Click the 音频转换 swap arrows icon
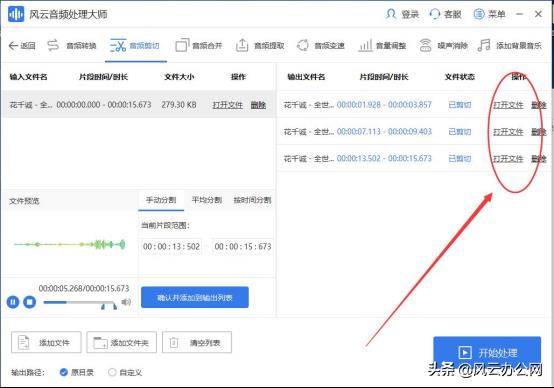 53,45
